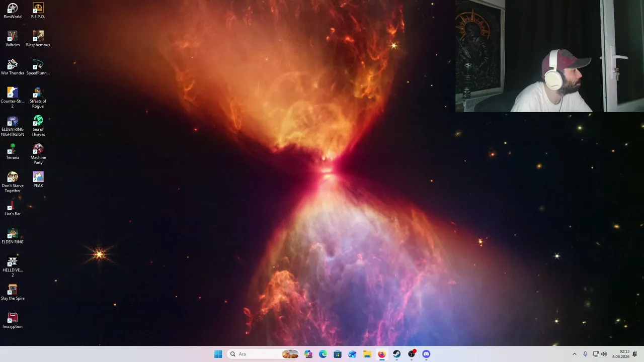Open the clock and date flyout
The width and height of the screenshot is (644, 362).
click(x=621, y=354)
